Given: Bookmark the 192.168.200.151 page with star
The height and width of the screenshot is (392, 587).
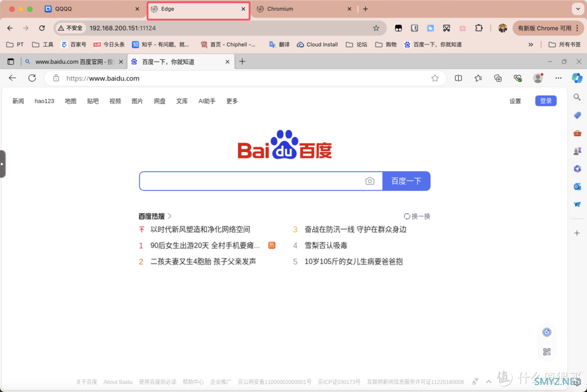Looking at the screenshot, I should pos(376,28).
